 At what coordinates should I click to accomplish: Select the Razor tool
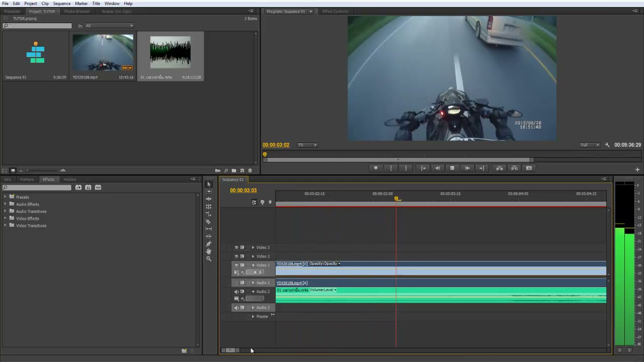point(209,222)
